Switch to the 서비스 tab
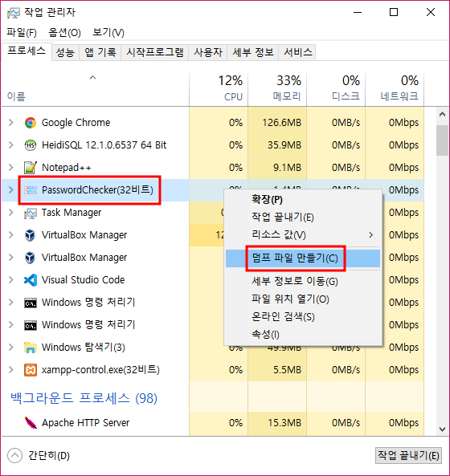Screen dimensions: 450x476 (x=298, y=53)
